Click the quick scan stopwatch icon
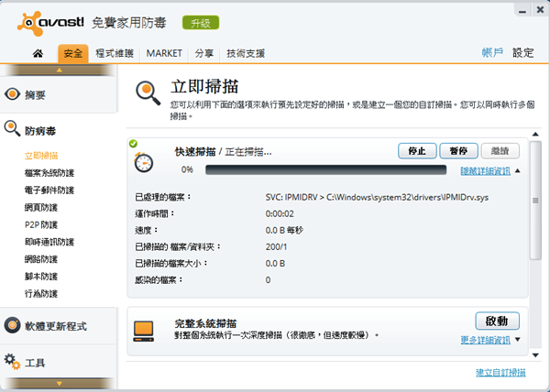Viewport: 550px width, 392px height. pyautogui.click(x=144, y=162)
